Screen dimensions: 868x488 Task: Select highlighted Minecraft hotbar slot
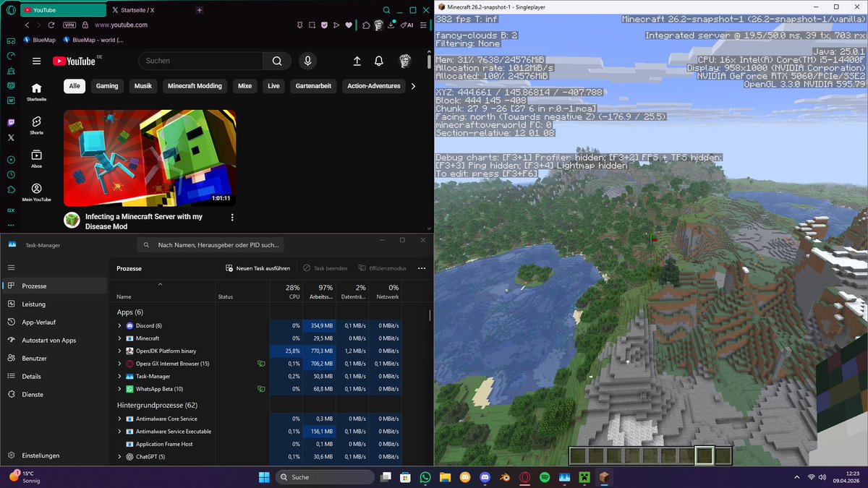pos(704,455)
